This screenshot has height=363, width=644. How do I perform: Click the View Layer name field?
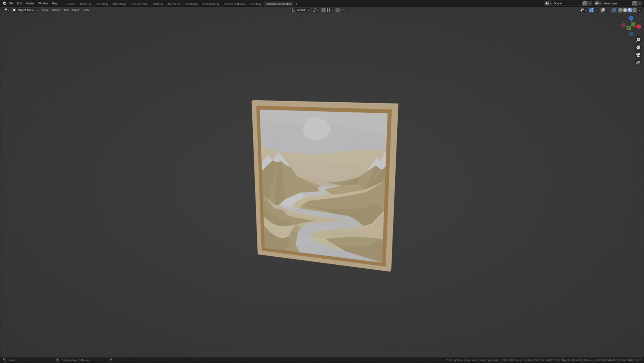coord(617,3)
